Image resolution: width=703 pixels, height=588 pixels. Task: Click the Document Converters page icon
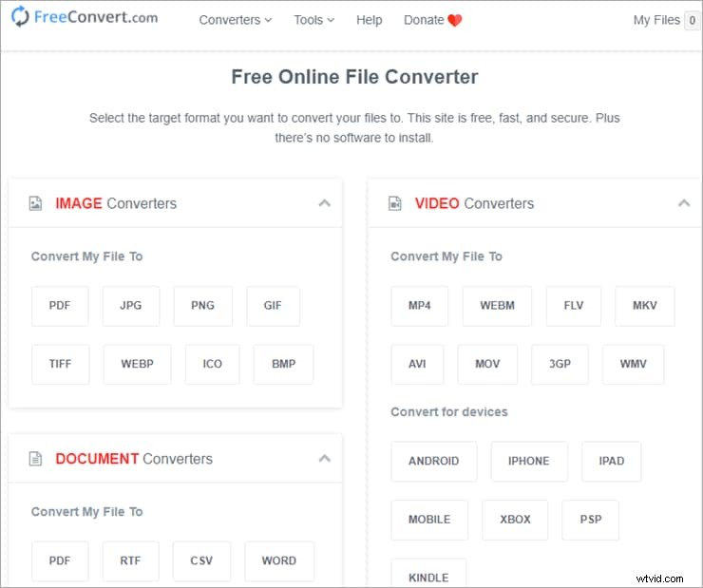click(35, 459)
